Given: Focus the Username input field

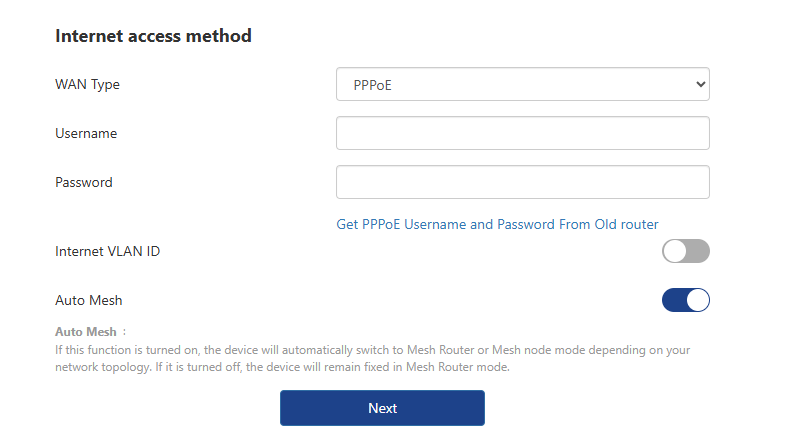Looking at the screenshot, I should [x=522, y=133].
